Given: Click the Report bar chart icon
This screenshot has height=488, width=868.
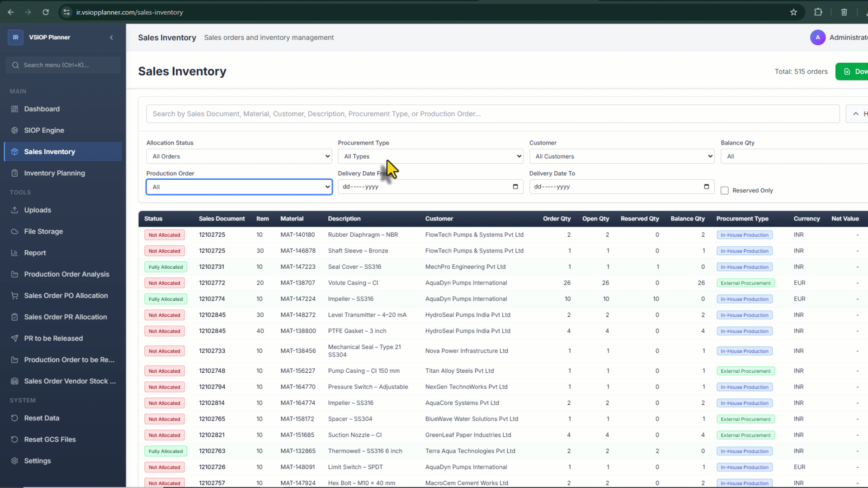Looking at the screenshot, I should (x=14, y=253).
